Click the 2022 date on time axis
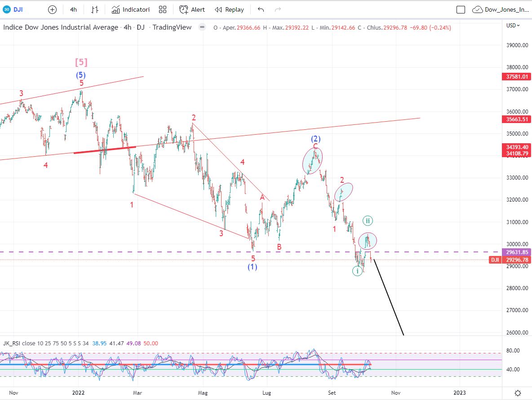 pyautogui.click(x=78, y=393)
